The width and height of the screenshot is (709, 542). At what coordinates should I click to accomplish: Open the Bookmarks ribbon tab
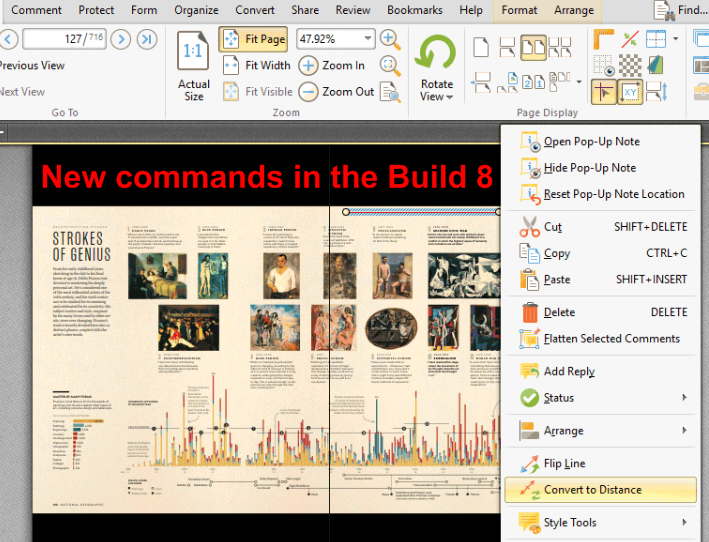point(415,10)
